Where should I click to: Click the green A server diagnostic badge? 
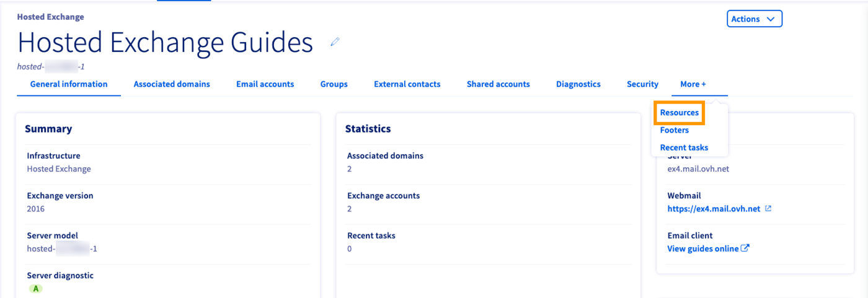(x=35, y=289)
